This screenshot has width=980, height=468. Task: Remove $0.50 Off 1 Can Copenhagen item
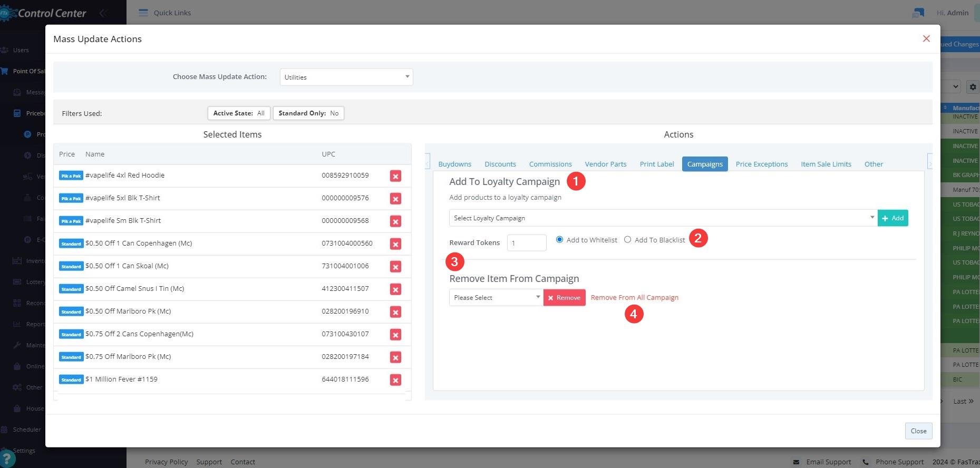(x=395, y=244)
